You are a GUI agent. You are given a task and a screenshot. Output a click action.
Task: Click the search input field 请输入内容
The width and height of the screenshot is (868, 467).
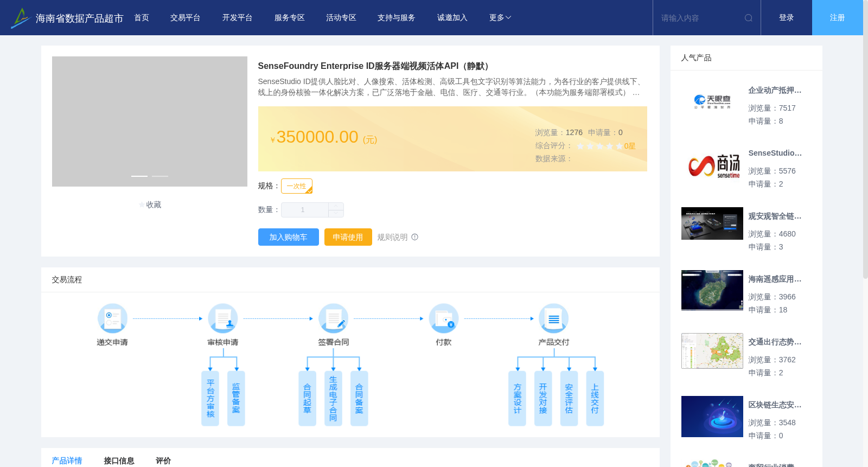[x=700, y=18]
